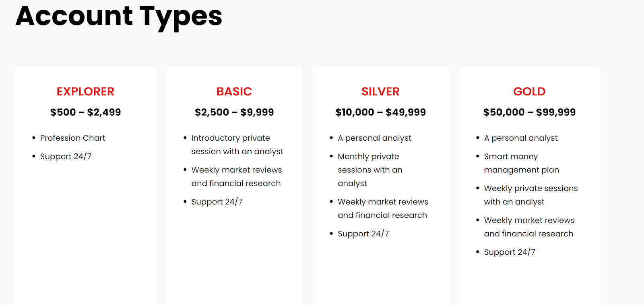644x305 pixels.
Task: Select the GOLD account title
Action: coord(529,92)
